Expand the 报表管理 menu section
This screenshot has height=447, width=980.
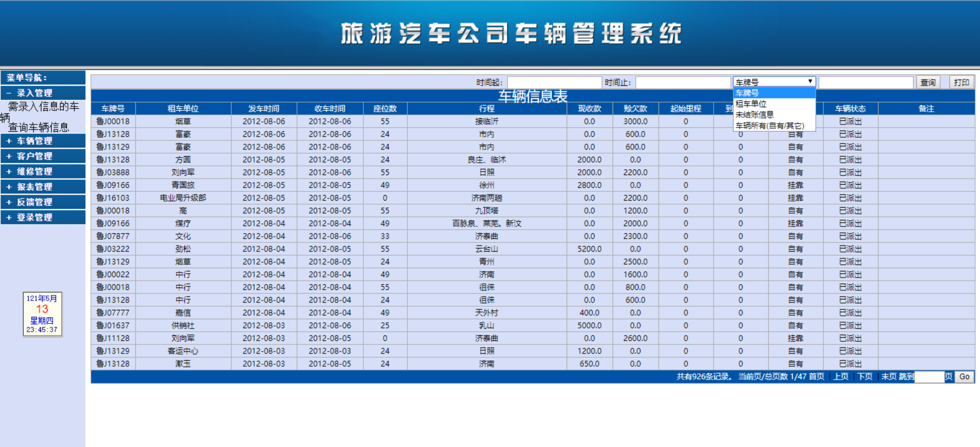click(x=43, y=187)
